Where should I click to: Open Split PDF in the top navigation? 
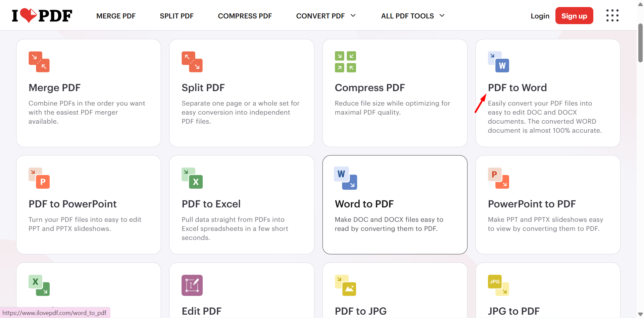[177, 16]
